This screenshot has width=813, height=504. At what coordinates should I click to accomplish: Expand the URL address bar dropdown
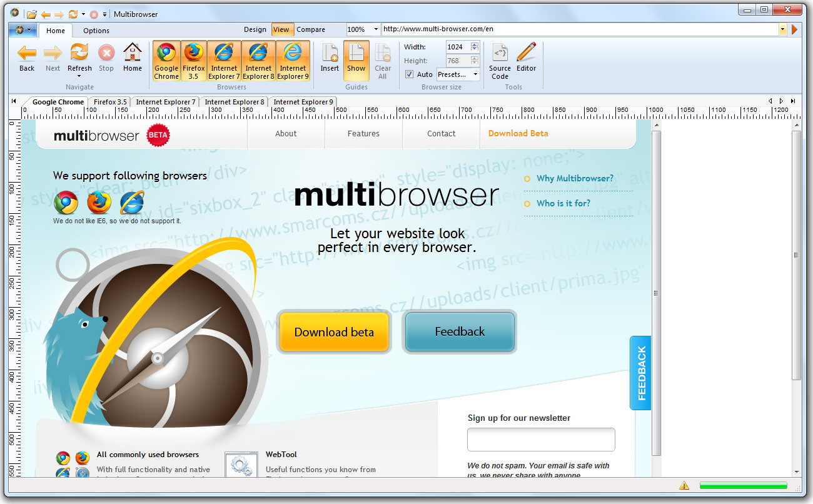[782, 29]
